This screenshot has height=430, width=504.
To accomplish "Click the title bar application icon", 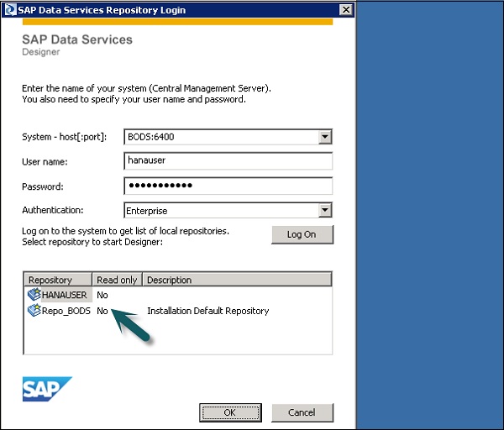I will pyautogui.click(x=10, y=10).
